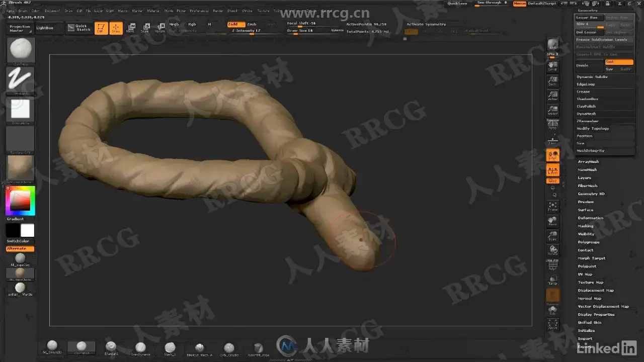Image resolution: width=644 pixels, height=362 pixels.
Task: Choose the TrimDynamic brush
Action: click(141, 347)
